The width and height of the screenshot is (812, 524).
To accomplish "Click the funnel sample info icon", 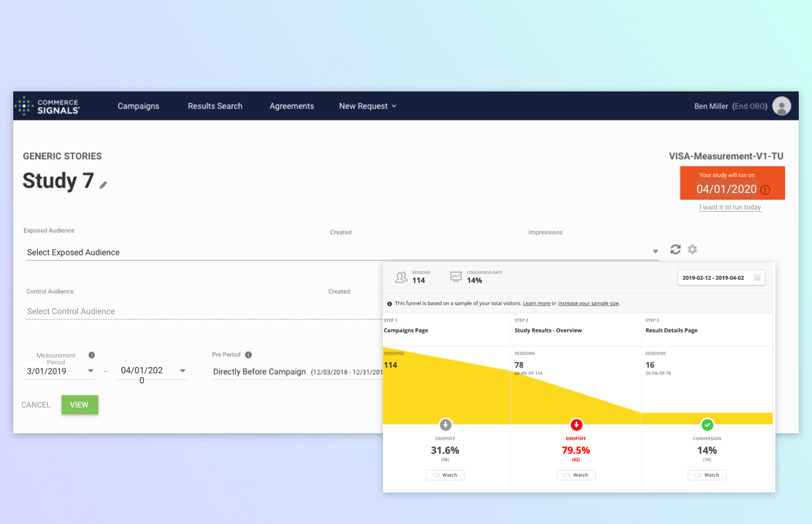I will tap(389, 304).
